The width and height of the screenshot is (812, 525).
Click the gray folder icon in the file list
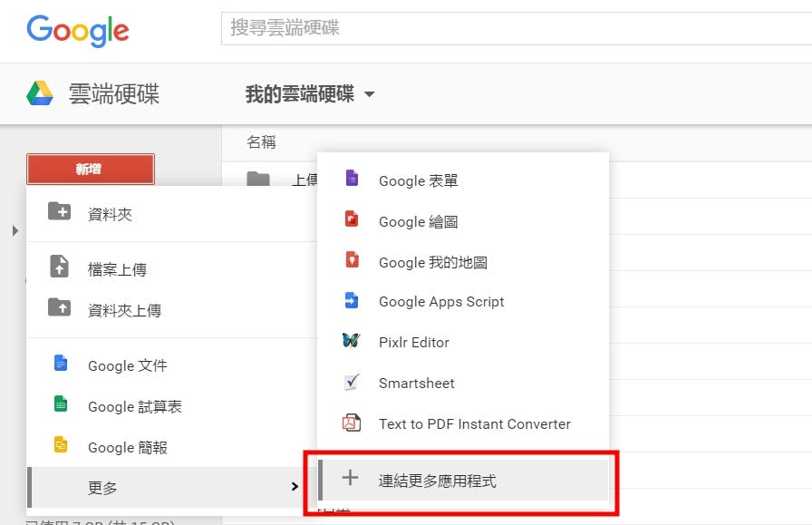[258, 180]
